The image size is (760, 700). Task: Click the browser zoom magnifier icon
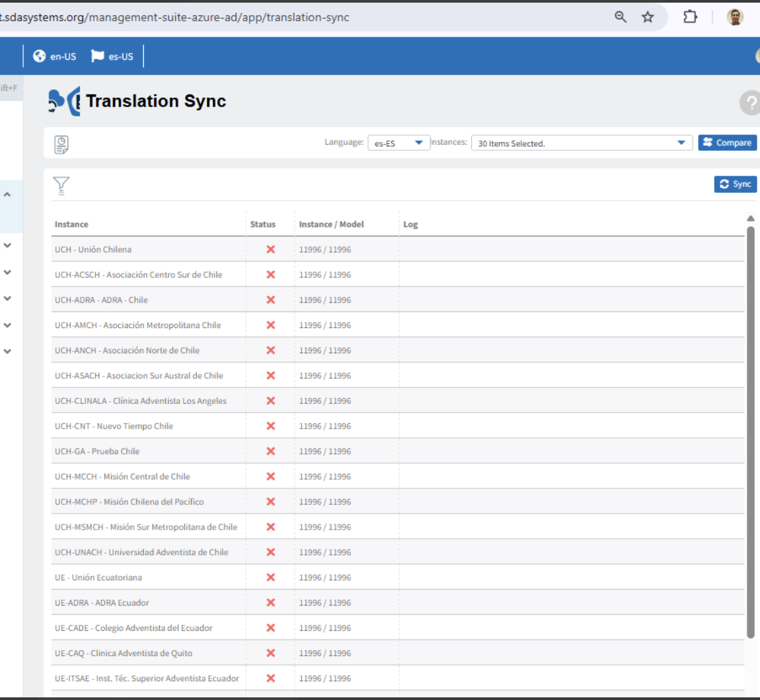tap(620, 17)
